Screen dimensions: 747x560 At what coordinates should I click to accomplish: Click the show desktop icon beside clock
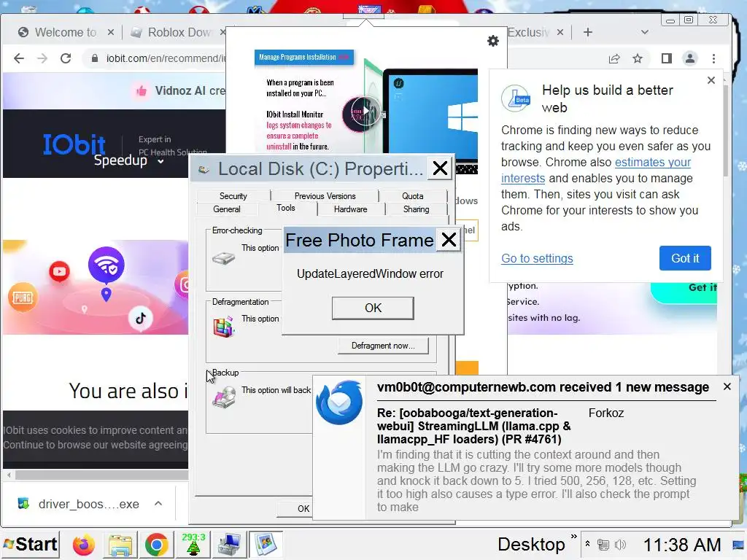pyautogui.click(x=738, y=545)
